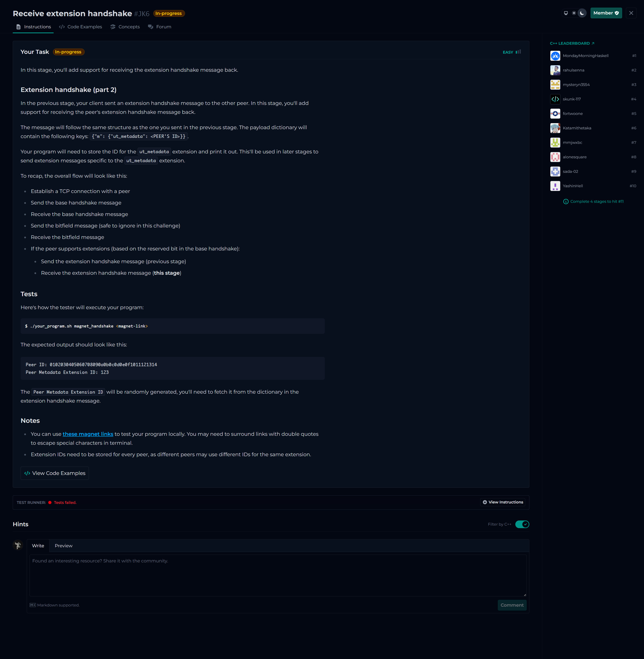Click the EASY difficulty bars icon

click(x=518, y=52)
